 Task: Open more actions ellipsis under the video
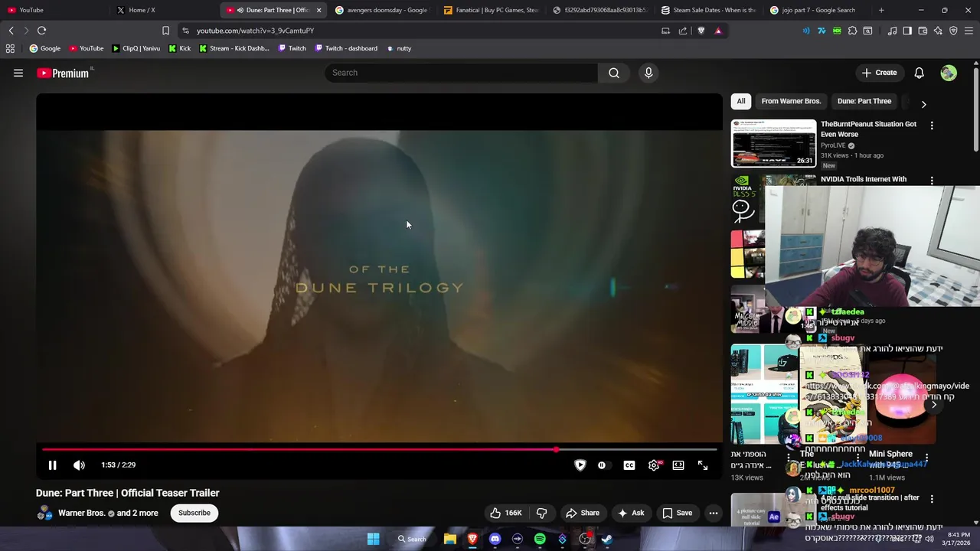point(713,513)
